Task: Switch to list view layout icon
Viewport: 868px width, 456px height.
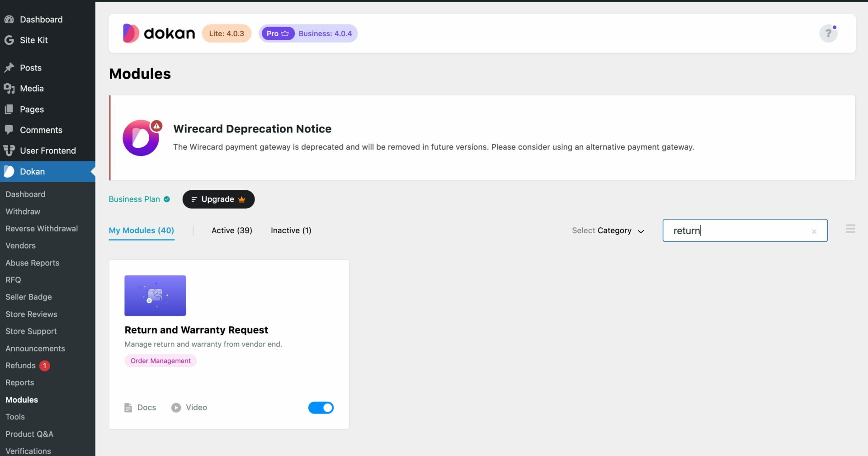Action: click(x=850, y=229)
